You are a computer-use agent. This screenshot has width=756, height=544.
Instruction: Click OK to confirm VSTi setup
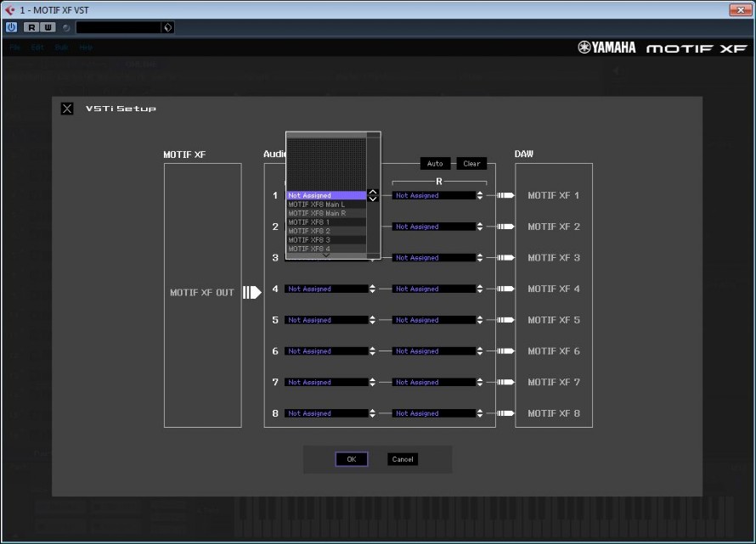pyautogui.click(x=351, y=459)
